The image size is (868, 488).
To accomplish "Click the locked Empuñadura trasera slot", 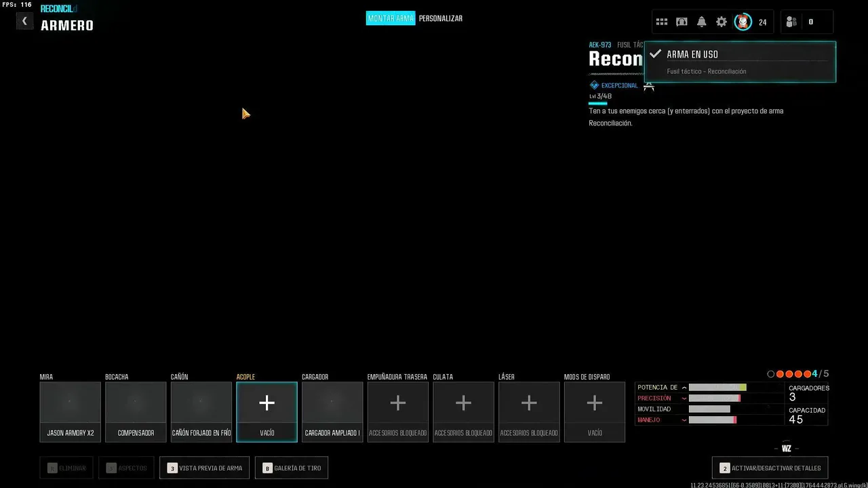I will pyautogui.click(x=398, y=411).
